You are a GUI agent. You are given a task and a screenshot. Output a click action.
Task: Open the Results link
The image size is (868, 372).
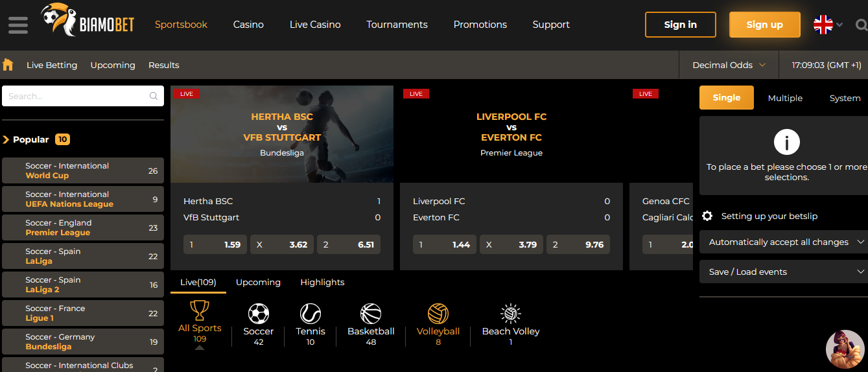click(x=163, y=65)
